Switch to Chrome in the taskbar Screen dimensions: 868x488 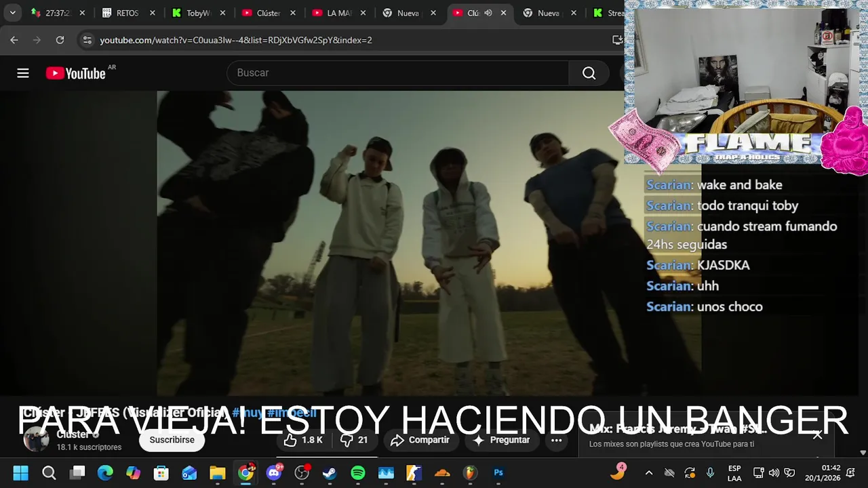[245, 473]
